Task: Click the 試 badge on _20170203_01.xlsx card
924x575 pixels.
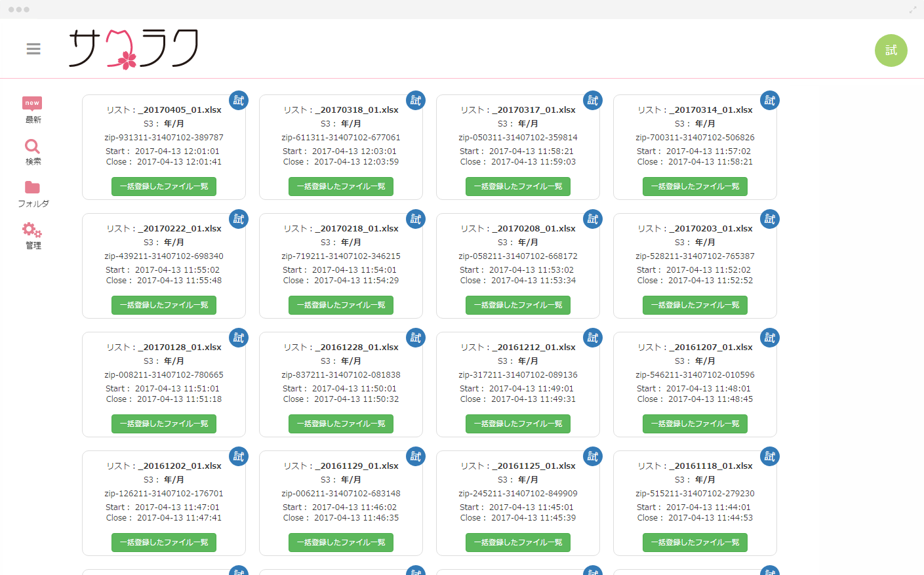Action: (x=770, y=219)
